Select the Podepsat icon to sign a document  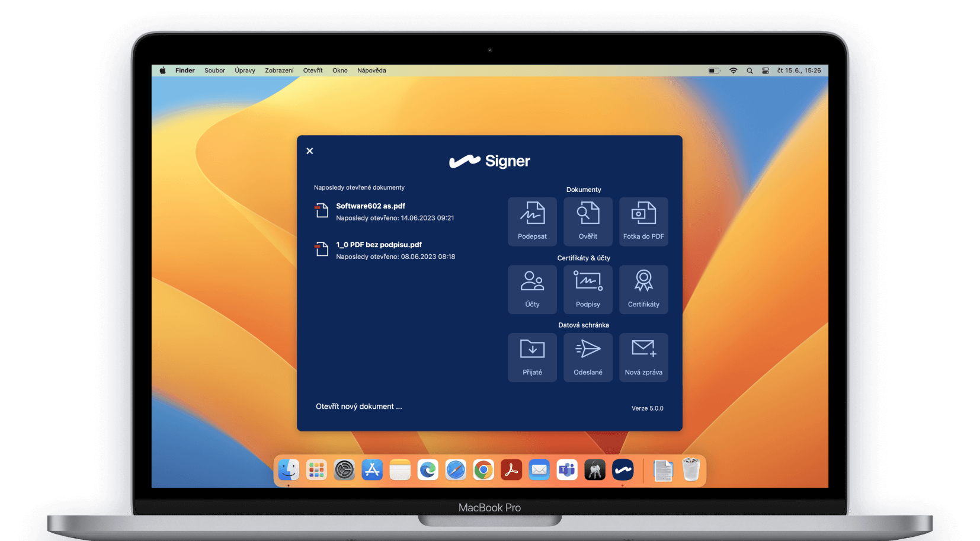click(532, 221)
